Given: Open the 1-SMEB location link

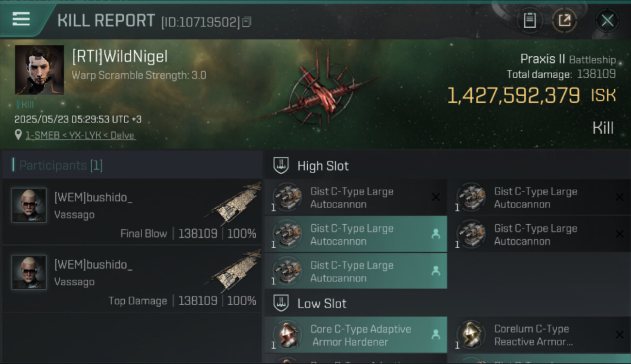Looking at the screenshot, I should [x=80, y=135].
